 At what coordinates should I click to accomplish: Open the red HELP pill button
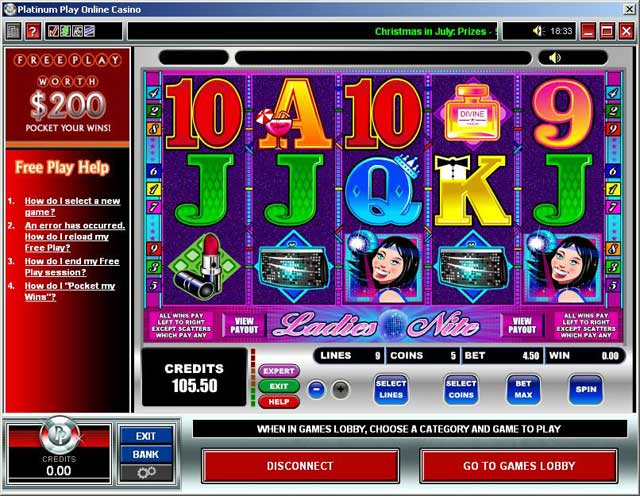point(279,402)
